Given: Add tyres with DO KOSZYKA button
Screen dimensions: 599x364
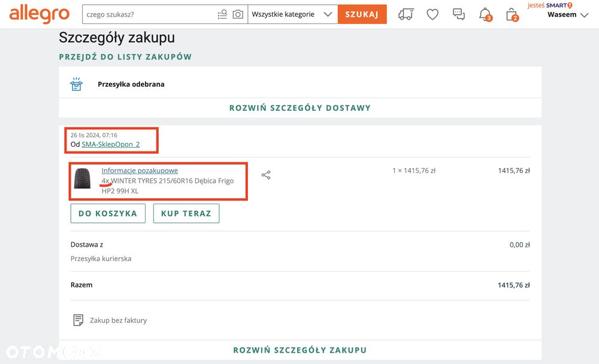Looking at the screenshot, I should (108, 214).
